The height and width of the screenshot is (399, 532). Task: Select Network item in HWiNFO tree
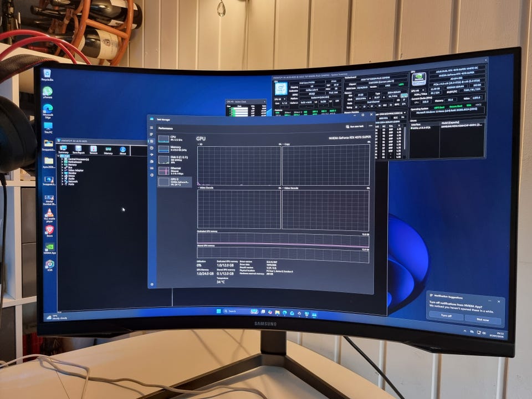click(x=73, y=182)
